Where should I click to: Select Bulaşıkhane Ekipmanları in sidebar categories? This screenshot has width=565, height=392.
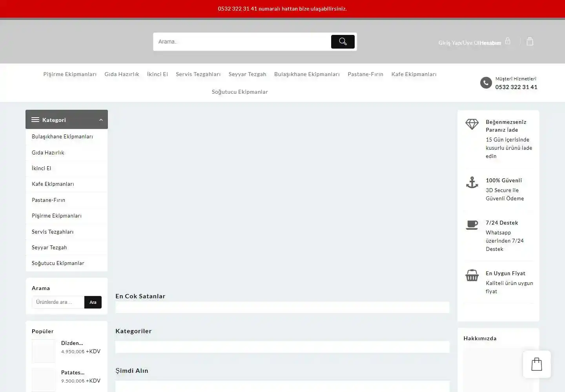[x=62, y=136]
